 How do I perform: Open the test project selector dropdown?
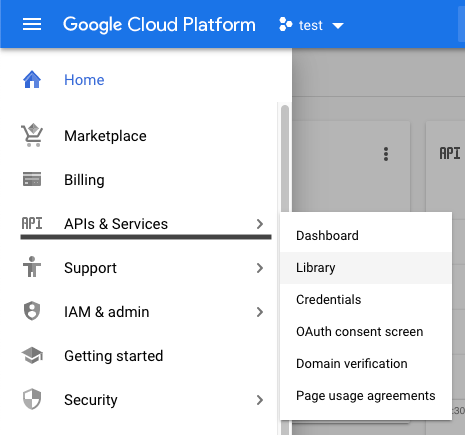(x=311, y=25)
